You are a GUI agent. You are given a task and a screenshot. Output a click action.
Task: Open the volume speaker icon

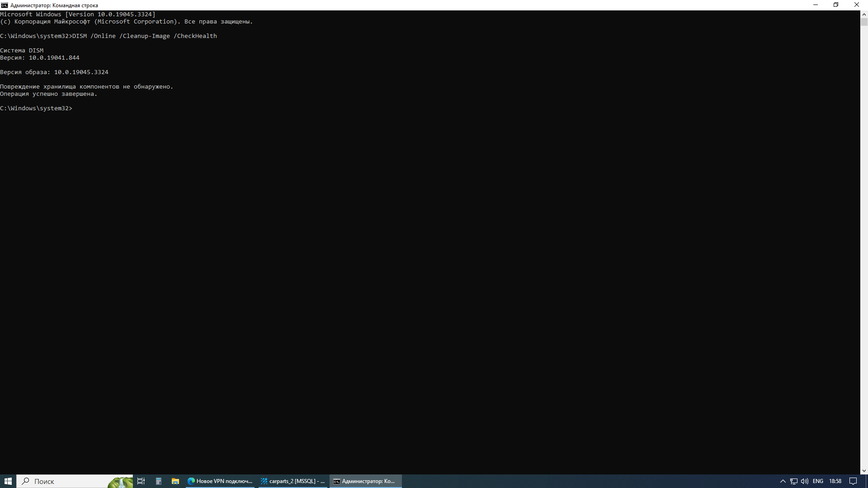(x=805, y=481)
